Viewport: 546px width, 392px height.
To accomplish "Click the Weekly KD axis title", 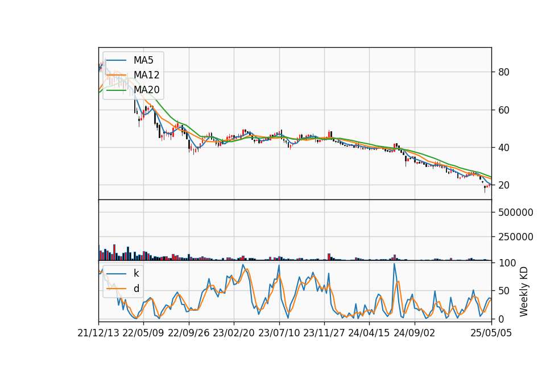I will pos(524,291).
